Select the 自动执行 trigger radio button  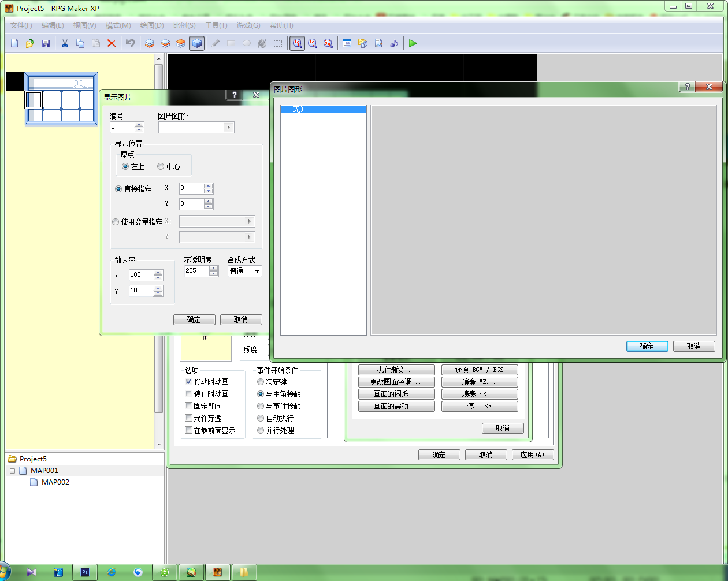click(x=261, y=418)
